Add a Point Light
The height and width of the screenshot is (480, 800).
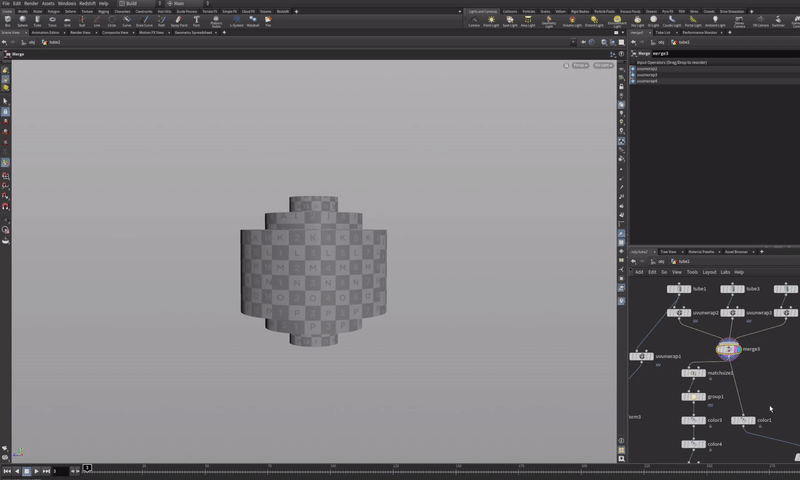[491, 21]
